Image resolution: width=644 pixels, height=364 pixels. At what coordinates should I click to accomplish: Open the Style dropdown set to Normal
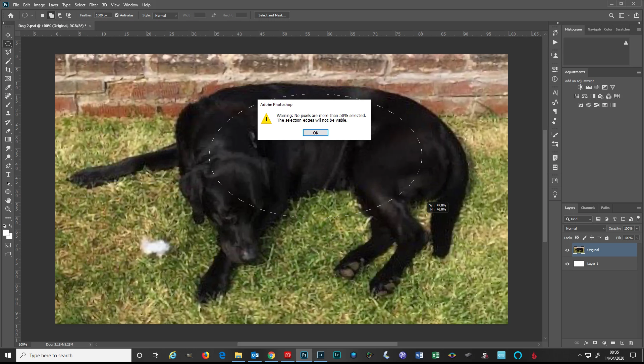tap(166, 15)
